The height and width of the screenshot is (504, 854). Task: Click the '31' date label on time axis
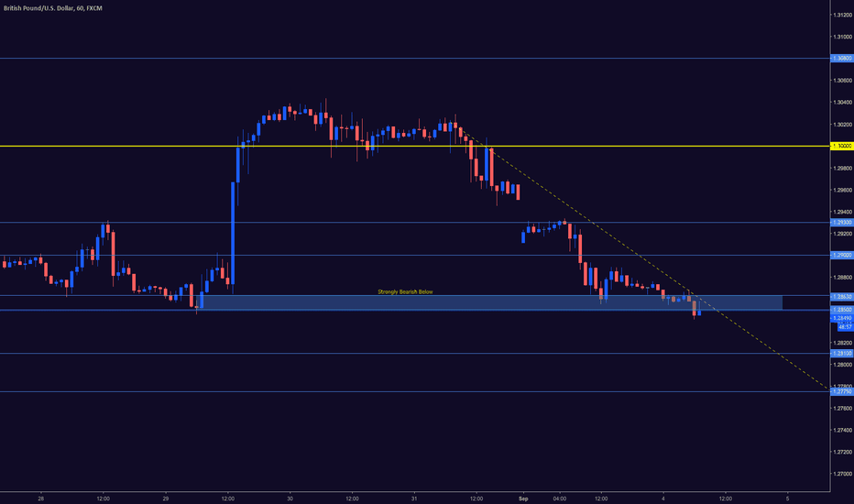(414, 499)
